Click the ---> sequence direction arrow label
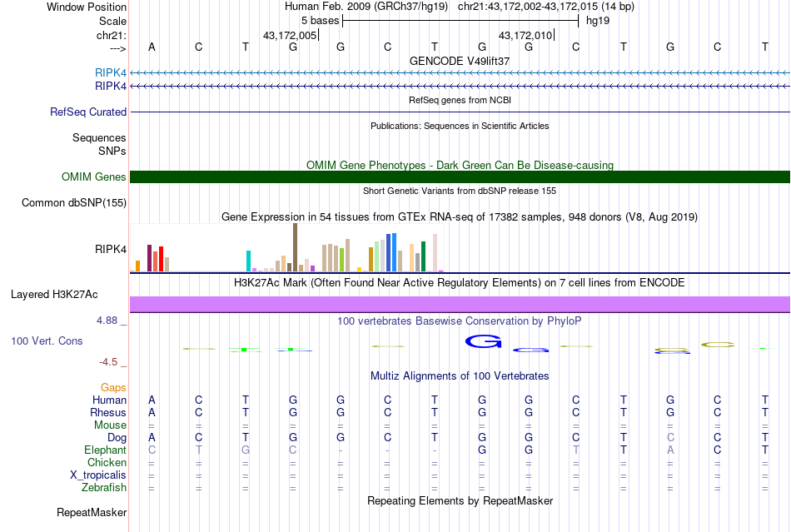 point(117,48)
